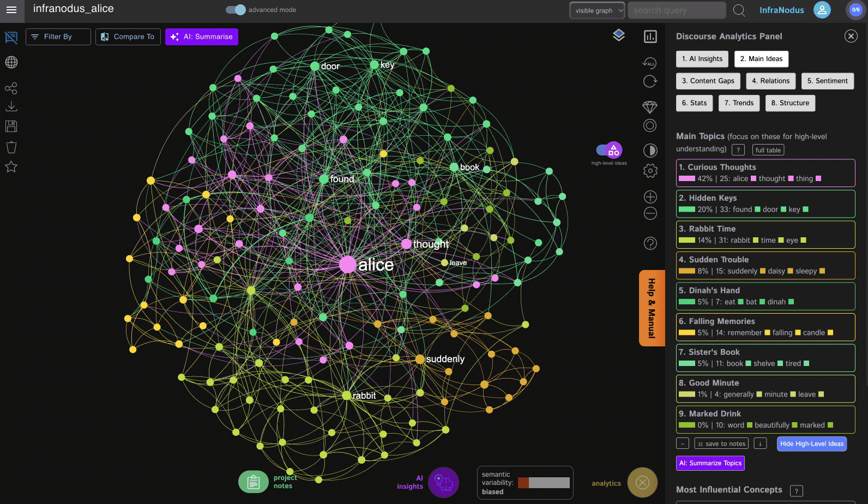Open the visible graph dropdown
The height and width of the screenshot is (504, 868).
tap(597, 10)
